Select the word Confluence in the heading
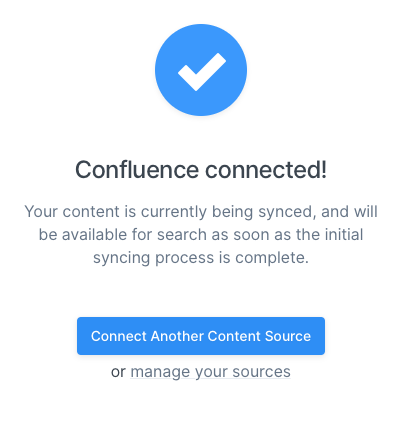Image resolution: width=409 pixels, height=421 pixels. pos(137,170)
